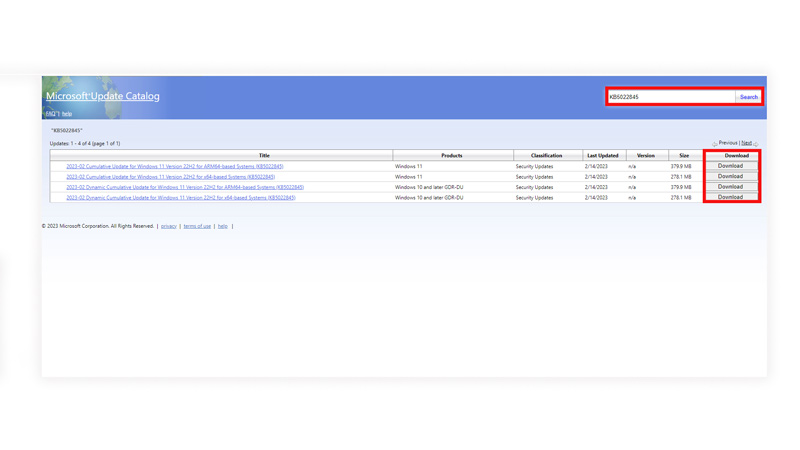Open 2023-02 Dynamic Cumulative Update ARM64-based link
Viewport: 800px width, 450px height.
pos(185,187)
